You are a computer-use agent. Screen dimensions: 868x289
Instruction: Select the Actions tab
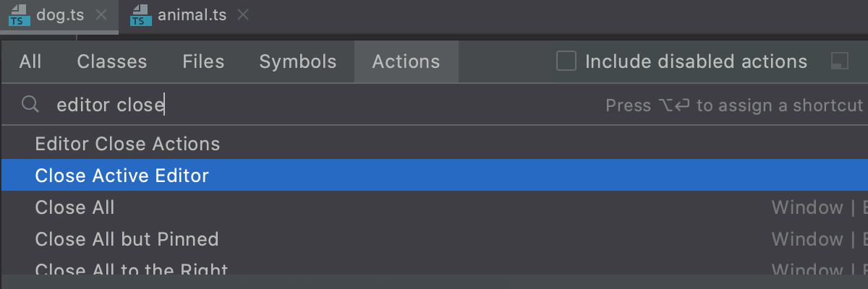tap(406, 61)
